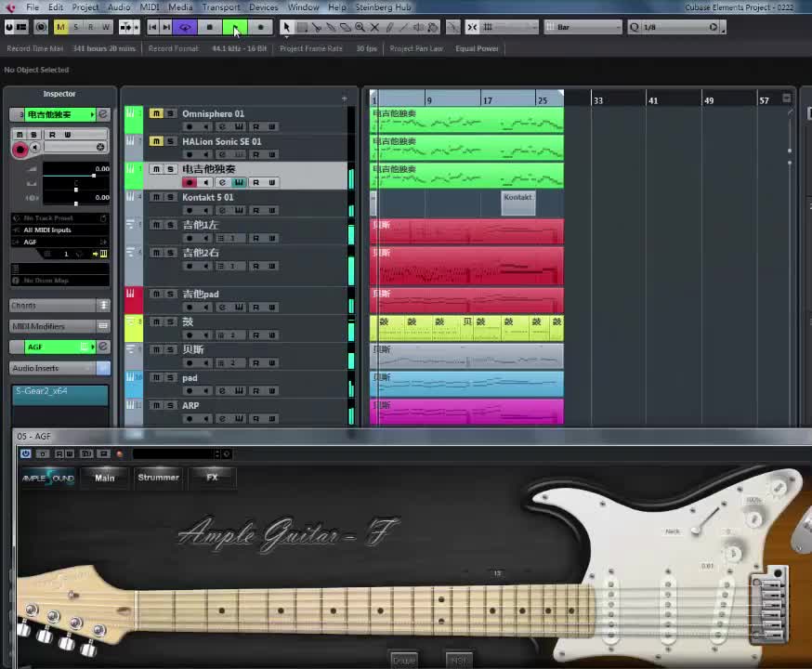Toggle monitor on 电吉他独奏 track
Screen dimensions: 812x669
206,182
